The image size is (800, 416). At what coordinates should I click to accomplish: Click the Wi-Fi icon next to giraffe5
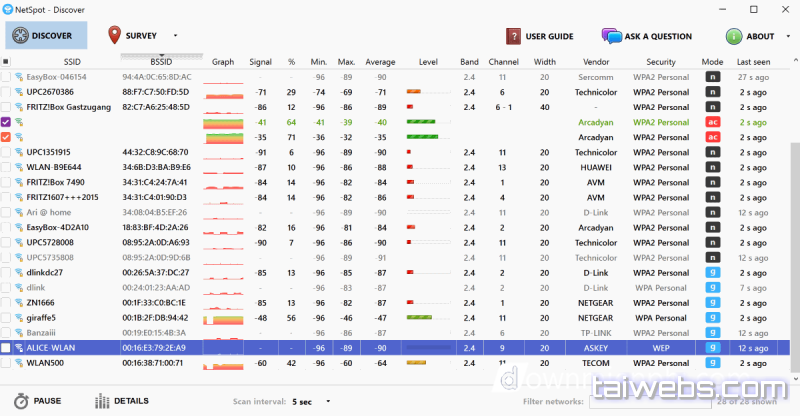point(18,317)
